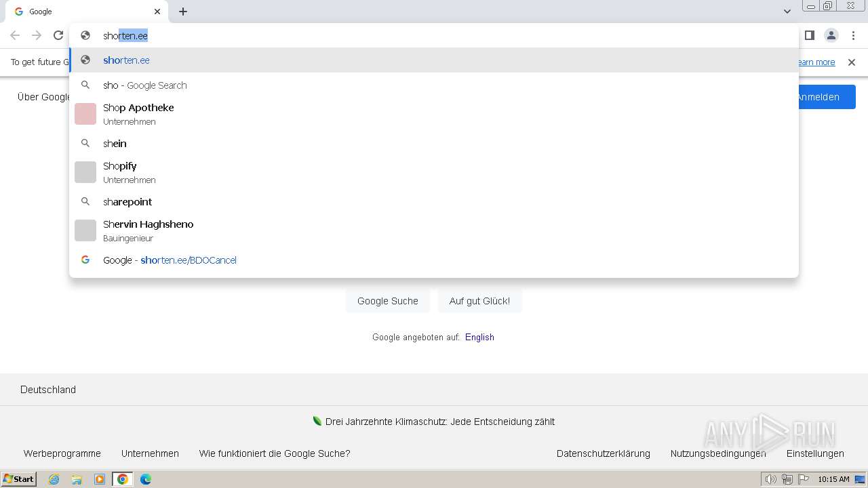The width and height of the screenshot is (868, 488).
Task: Open the Unternehmen footer link
Action: pyautogui.click(x=150, y=453)
